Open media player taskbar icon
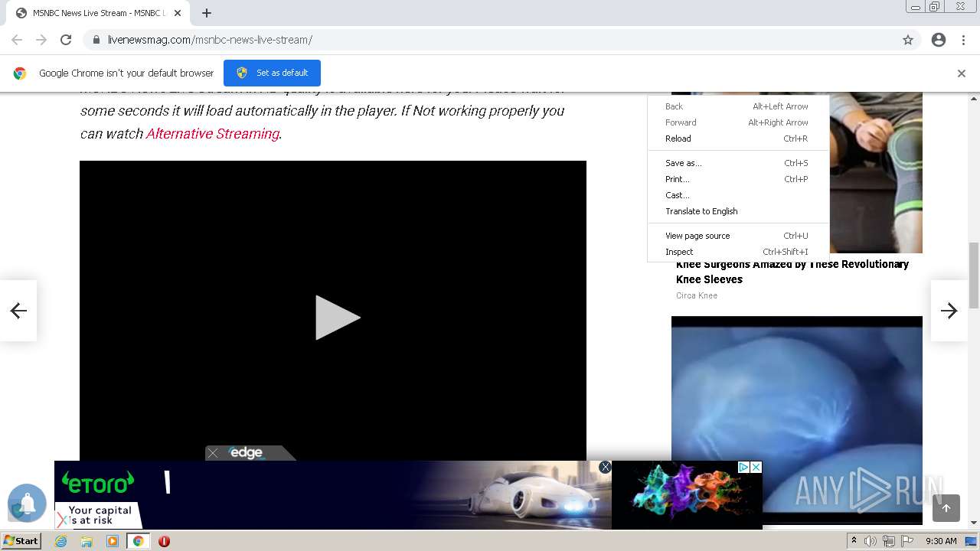 pyautogui.click(x=113, y=541)
